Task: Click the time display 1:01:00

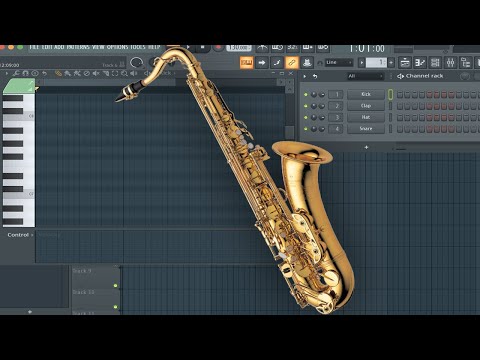Action: pos(367,49)
